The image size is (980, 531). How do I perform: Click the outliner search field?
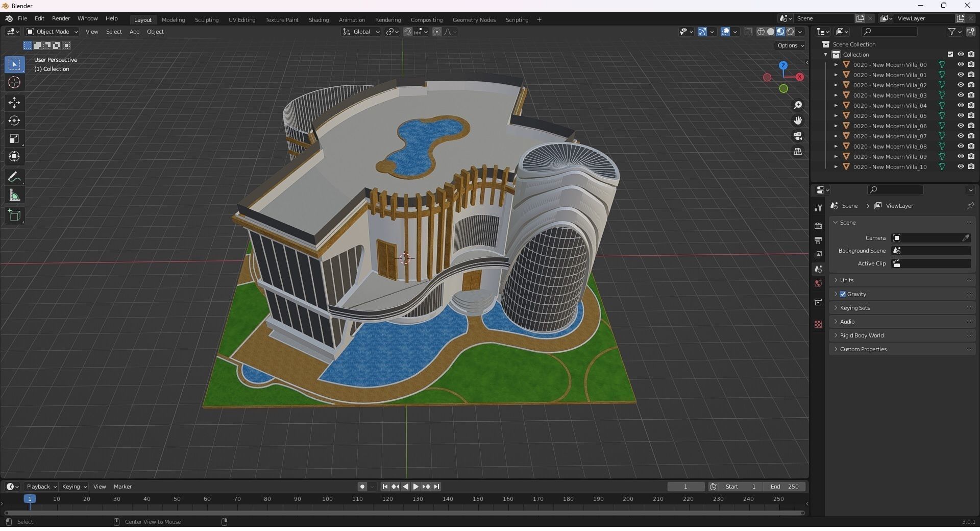click(x=889, y=32)
